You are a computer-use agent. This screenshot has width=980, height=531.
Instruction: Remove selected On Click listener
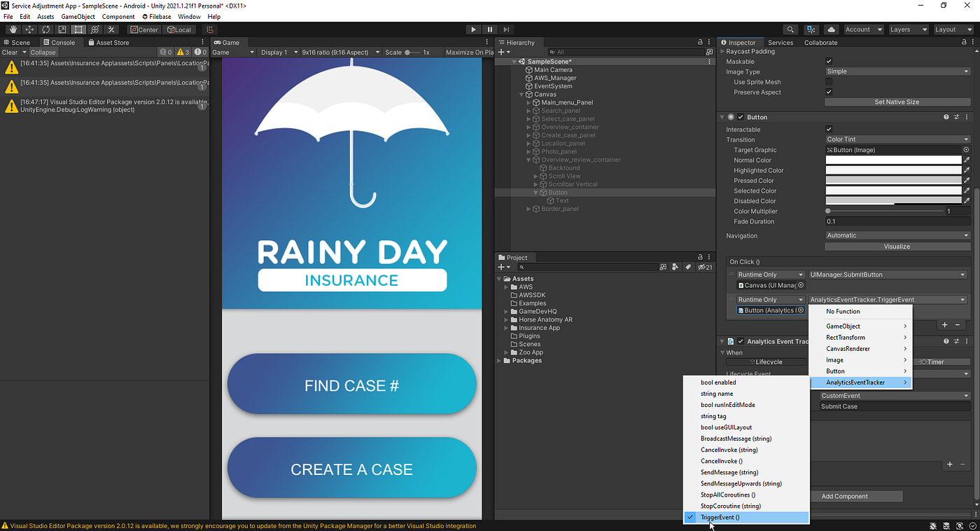[959, 325]
